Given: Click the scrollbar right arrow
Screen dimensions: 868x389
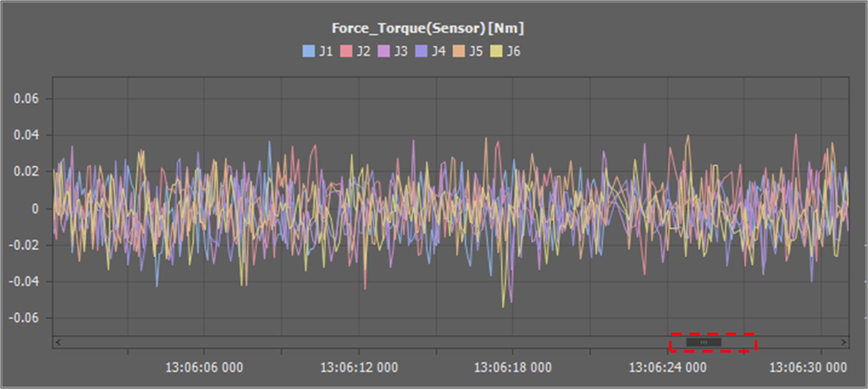Looking at the screenshot, I should tap(843, 343).
